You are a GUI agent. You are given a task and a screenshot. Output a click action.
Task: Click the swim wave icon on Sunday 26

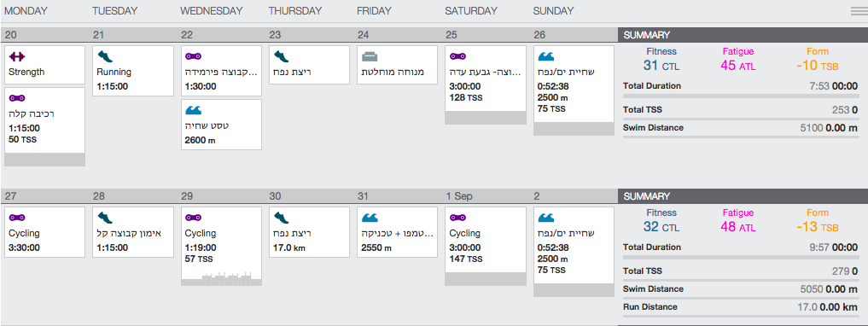pyautogui.click(x=546, y=56)
